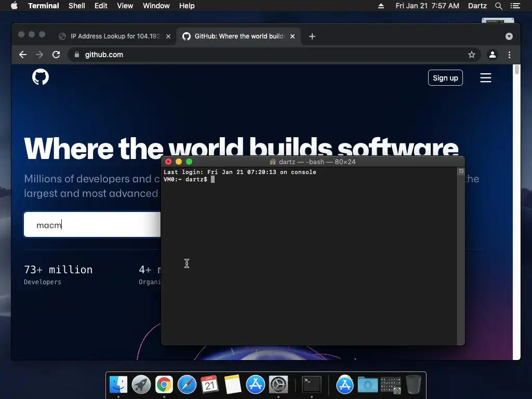532x399 pixels.
Task: Open System Preferences from the Dock
Action: (x=278, y=385)
